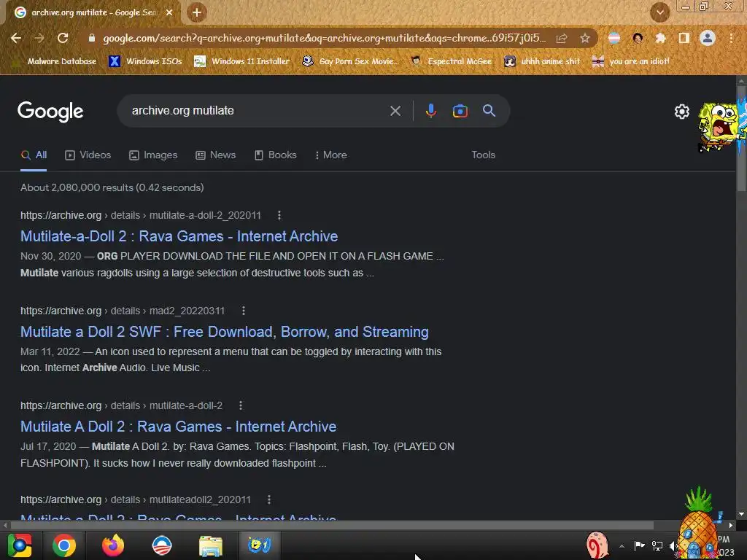
Task: Search by image with the camera icon
Action: coord(460,111)
